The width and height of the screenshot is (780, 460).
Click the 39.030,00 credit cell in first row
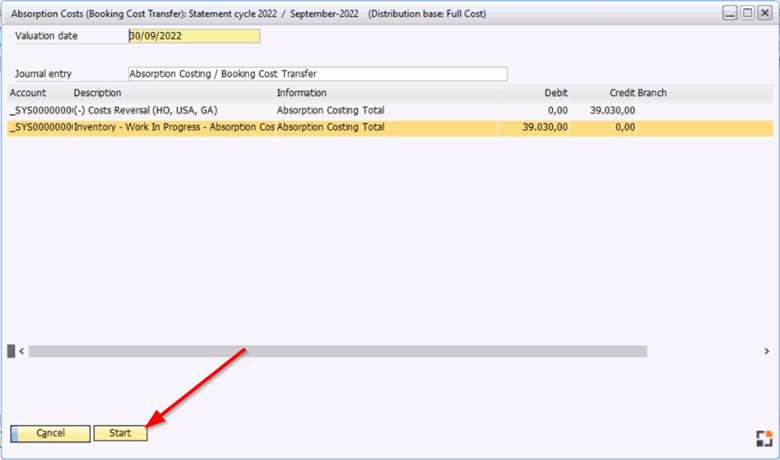[x=611, y=110]
